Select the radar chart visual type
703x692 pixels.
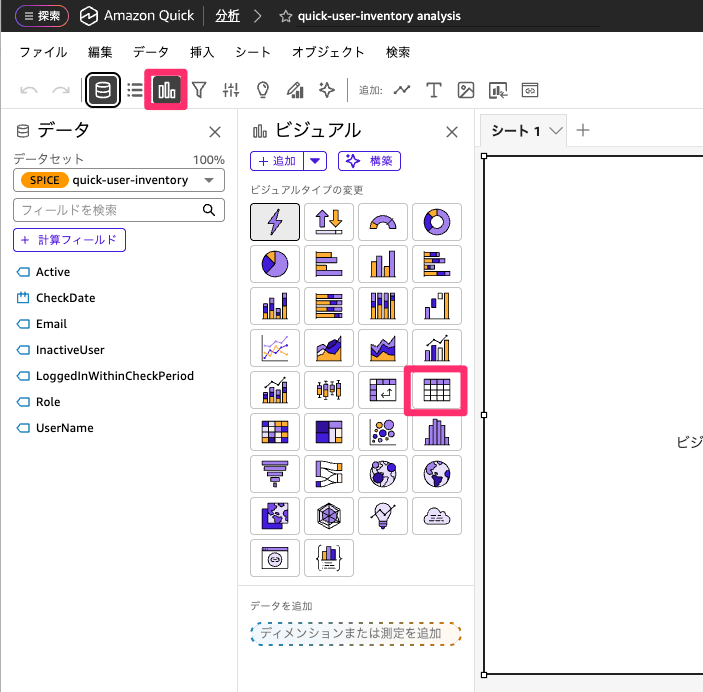329,516
